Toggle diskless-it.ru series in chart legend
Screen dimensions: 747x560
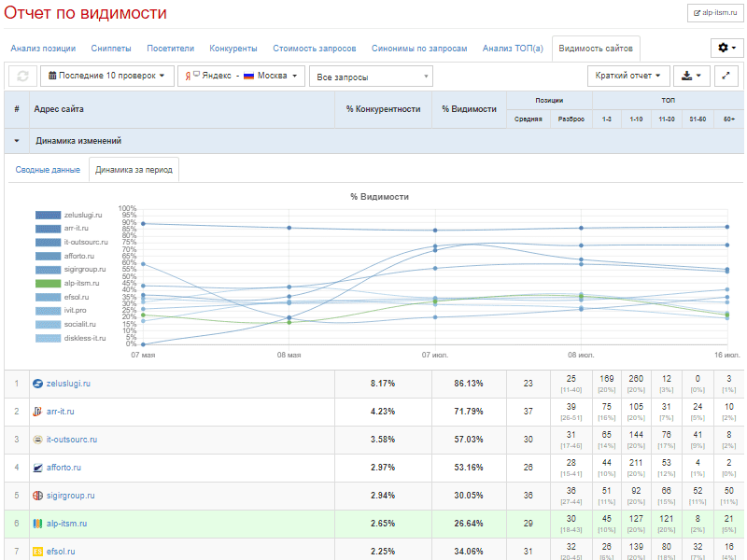(x=71, y=338)
